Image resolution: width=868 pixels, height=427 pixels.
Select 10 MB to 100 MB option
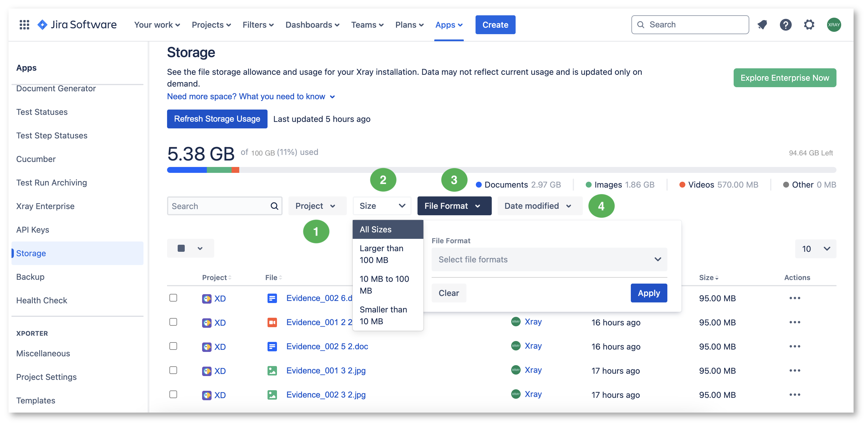[388, 285]
